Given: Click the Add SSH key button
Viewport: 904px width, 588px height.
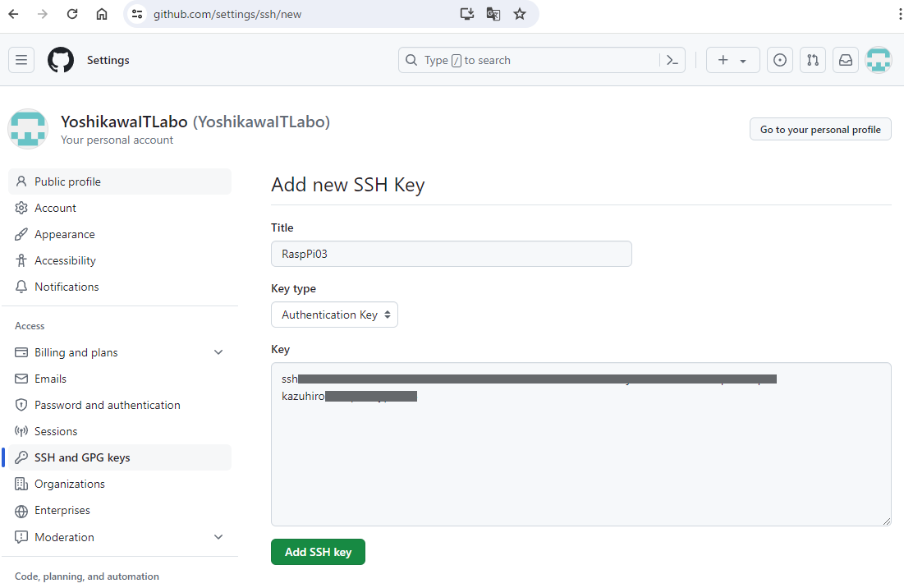Looking at the screenshot, I should pos(318,552).
